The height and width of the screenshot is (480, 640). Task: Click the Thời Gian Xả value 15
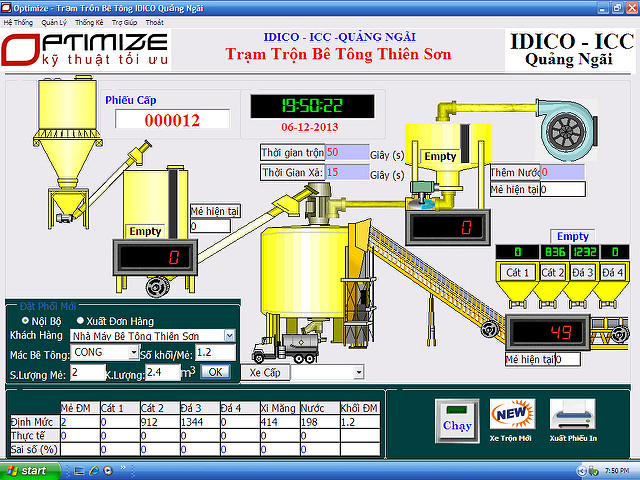(x=347, y=172)
